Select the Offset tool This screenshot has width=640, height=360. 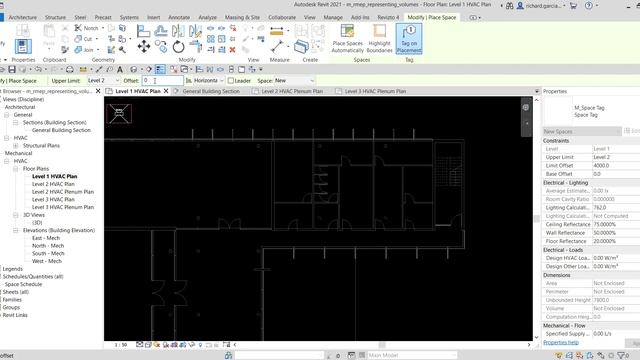click(161, 31)
